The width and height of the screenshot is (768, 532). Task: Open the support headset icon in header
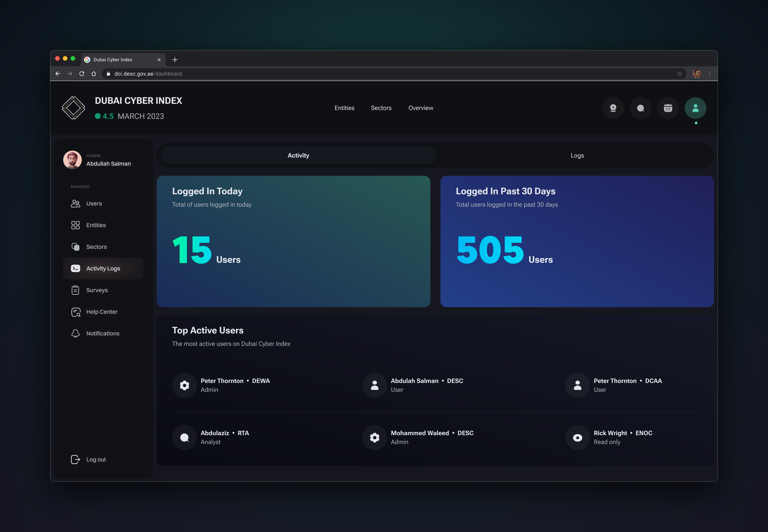(613, 108)
